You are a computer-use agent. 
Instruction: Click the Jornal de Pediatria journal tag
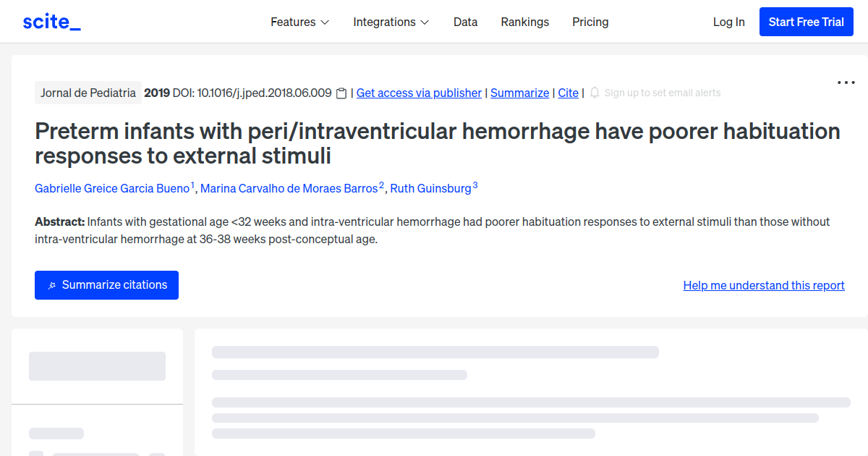(88, 93)
